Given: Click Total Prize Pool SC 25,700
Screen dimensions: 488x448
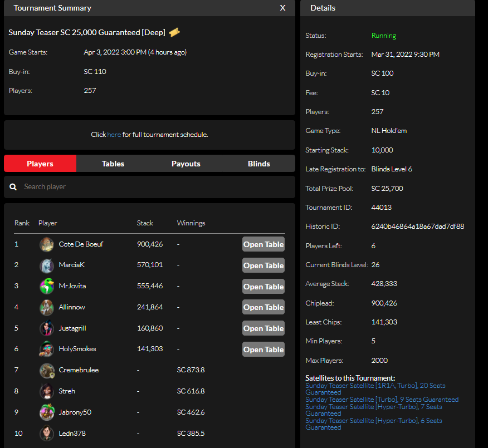Looking at the screenshot, I should click(387, 189).
